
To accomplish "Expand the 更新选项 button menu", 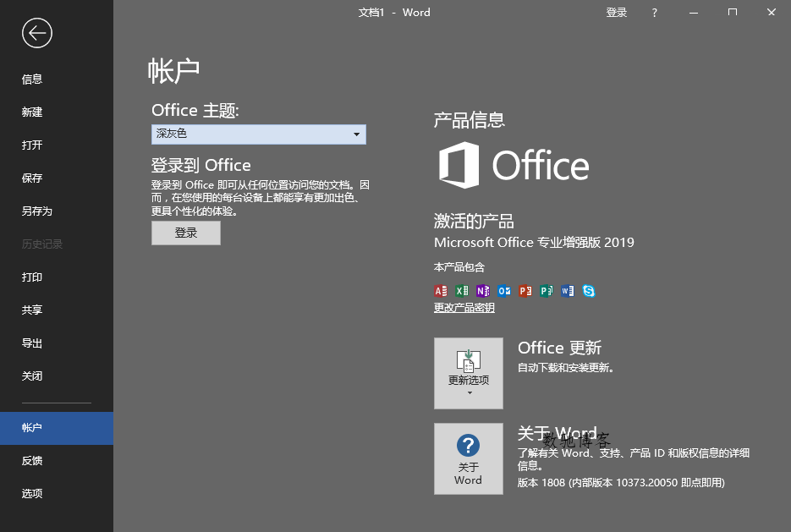I will 469,373.
